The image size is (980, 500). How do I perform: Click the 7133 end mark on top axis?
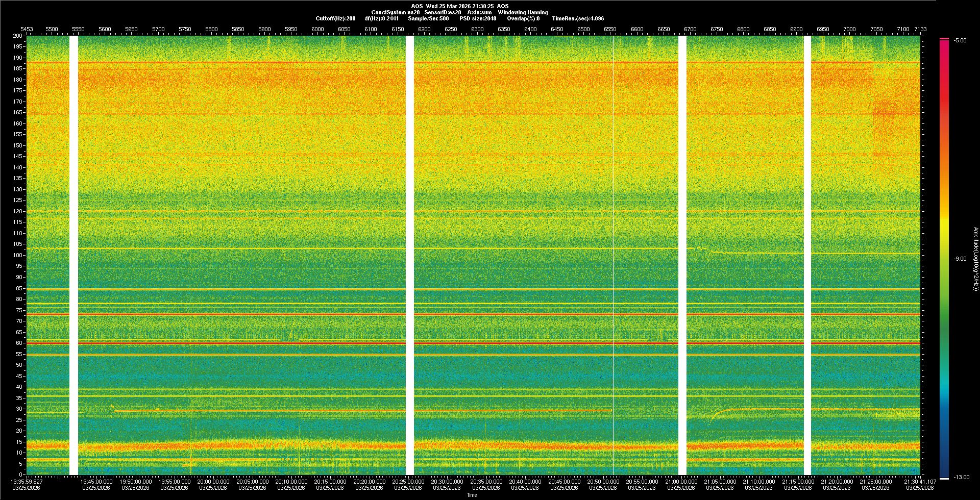pyautogui.click(x=920, y=29)
